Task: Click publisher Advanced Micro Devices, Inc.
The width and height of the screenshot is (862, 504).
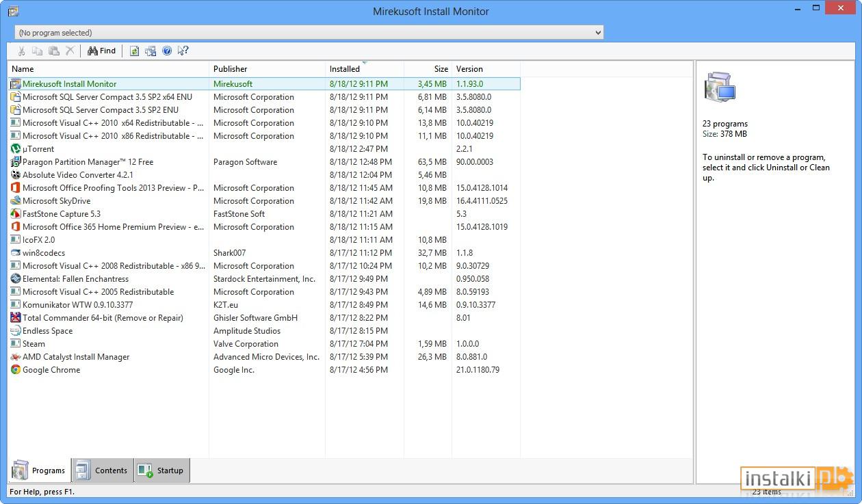Action: click(266, 357)
